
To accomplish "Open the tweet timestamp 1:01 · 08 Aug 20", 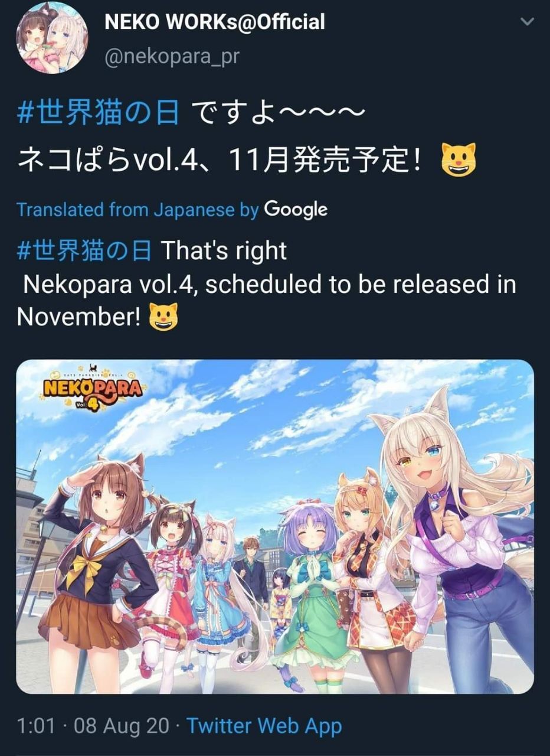I will pos(93,726).
